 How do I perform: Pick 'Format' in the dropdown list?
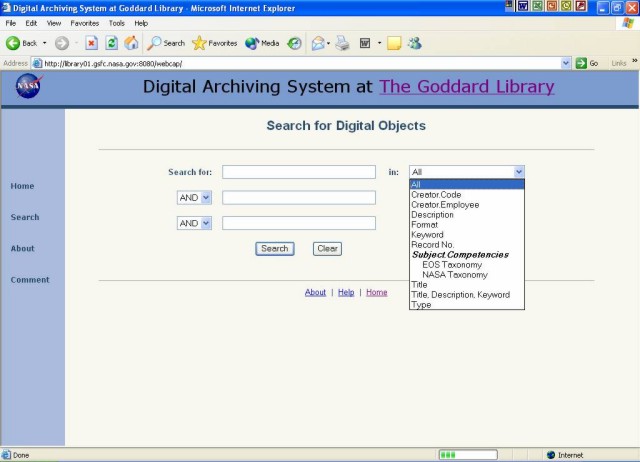[x=467, y=225]
